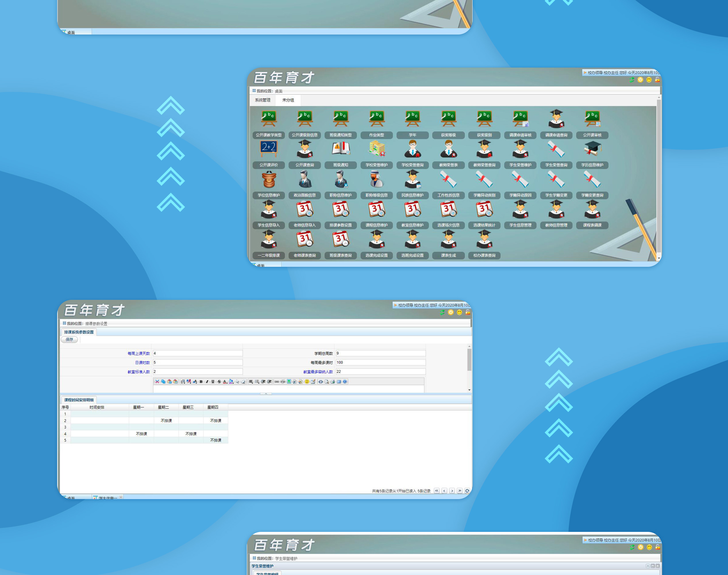Open the 学历信息维护 graduation cap icon
728x575 pixels.
tap(592, 149)
